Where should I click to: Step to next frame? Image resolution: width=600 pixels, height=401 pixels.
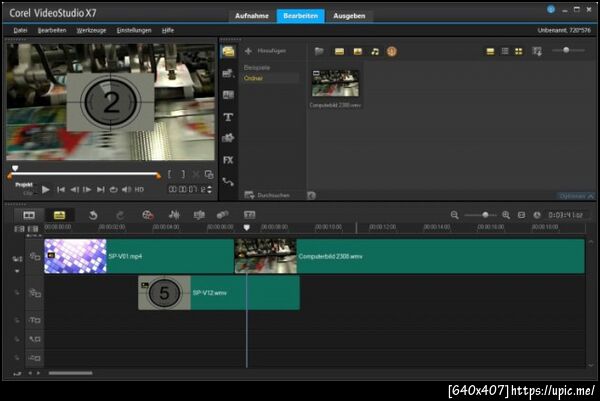(87, 189)
